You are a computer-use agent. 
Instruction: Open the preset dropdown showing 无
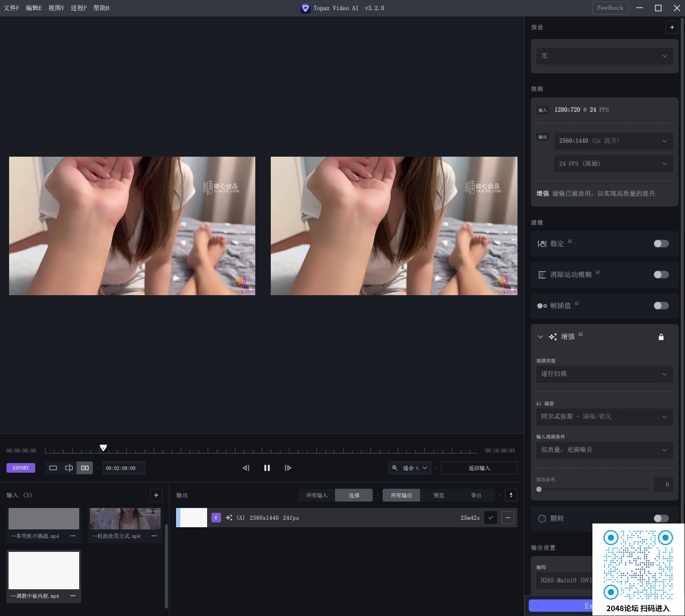click(604, 56)
